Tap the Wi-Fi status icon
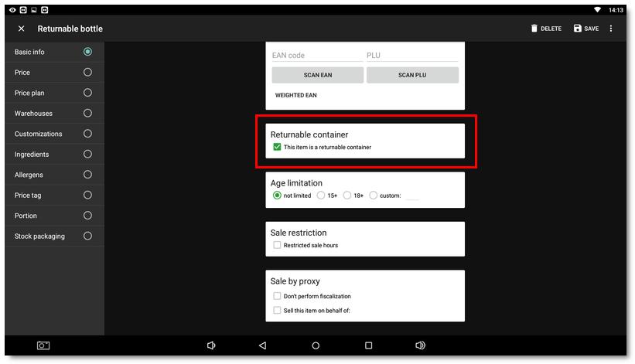This screenshot has height=364, width=635. click(x=597, y=10)
